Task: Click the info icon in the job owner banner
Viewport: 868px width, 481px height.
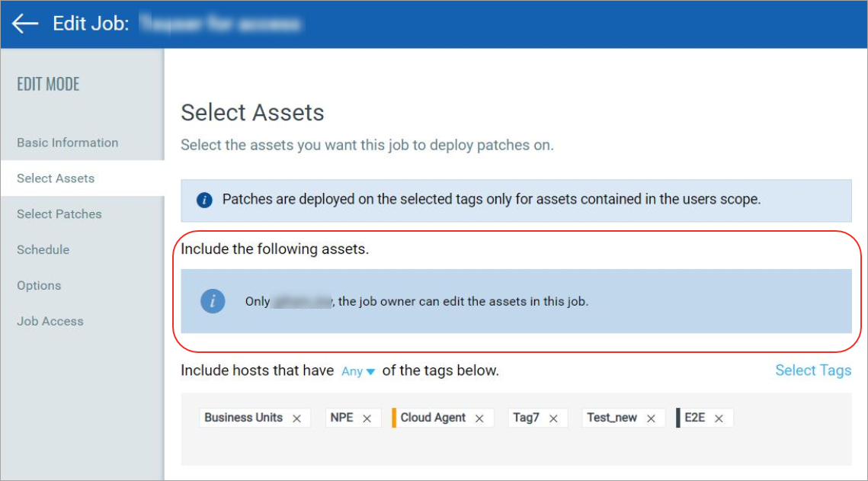Action: point(213,300)
